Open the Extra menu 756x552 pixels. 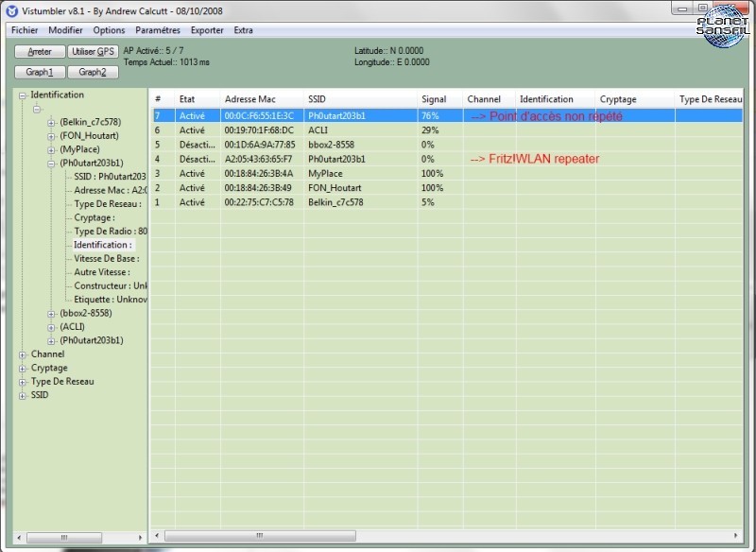pos(243,30)
